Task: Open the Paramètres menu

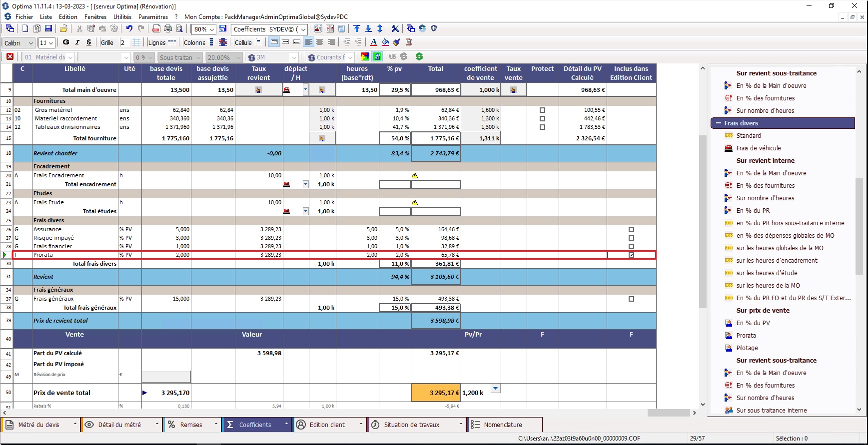Action: tap(153, 16)
